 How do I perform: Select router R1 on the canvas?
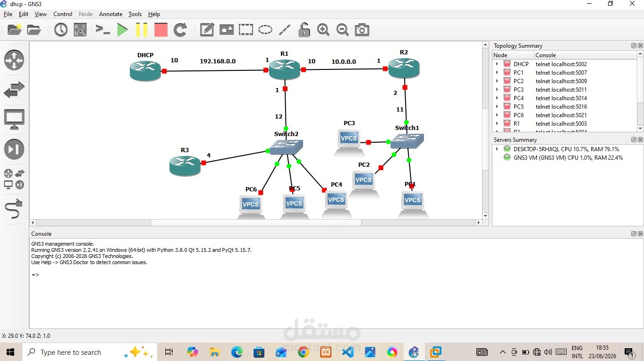[285, 69]
